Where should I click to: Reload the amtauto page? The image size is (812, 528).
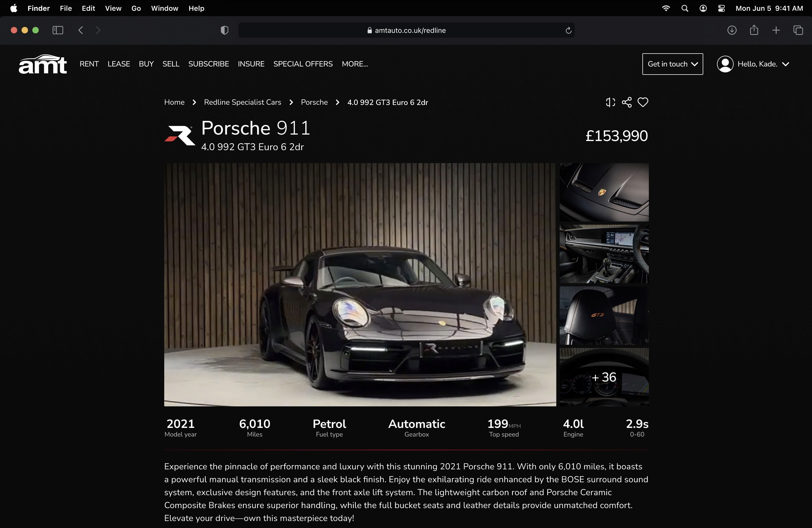[x=568, y=30]
